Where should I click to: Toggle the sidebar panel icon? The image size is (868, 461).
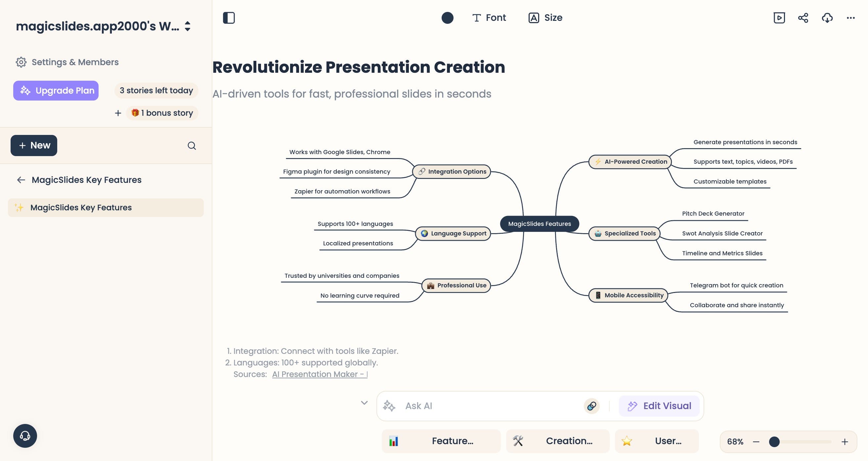pos(229,18)
